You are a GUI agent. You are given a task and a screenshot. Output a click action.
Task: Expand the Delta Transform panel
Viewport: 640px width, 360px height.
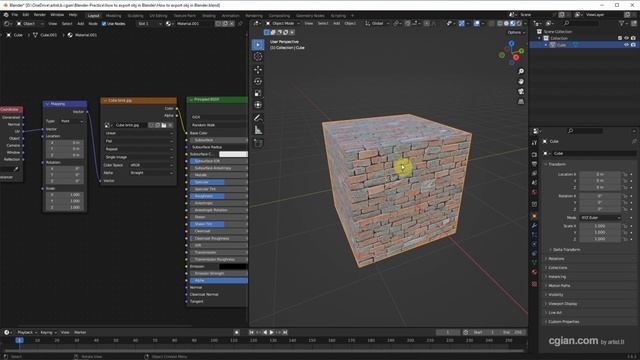566,250
